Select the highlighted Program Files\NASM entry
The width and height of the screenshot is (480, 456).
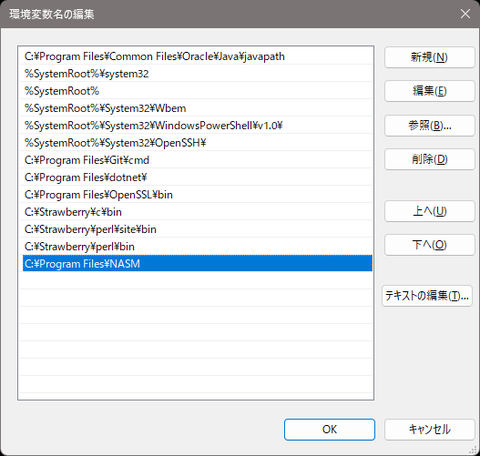point(197,264)
